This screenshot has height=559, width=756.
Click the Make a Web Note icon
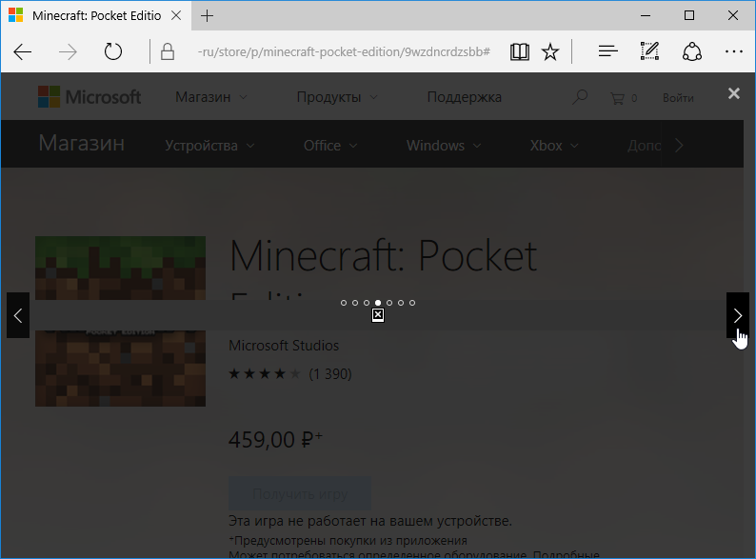coord(650,51)
